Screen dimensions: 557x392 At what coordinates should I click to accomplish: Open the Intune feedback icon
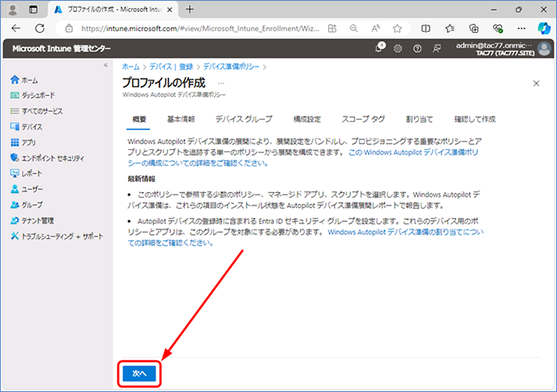[437, 48]
